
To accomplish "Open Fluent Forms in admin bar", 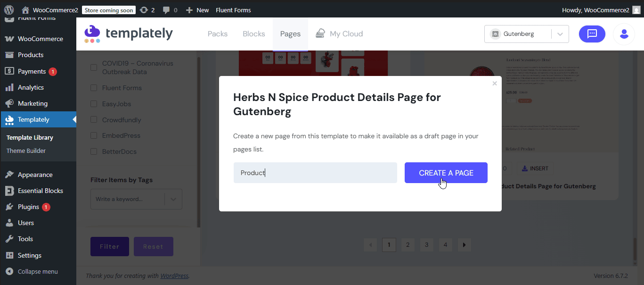I will click(x=233, y=10).
